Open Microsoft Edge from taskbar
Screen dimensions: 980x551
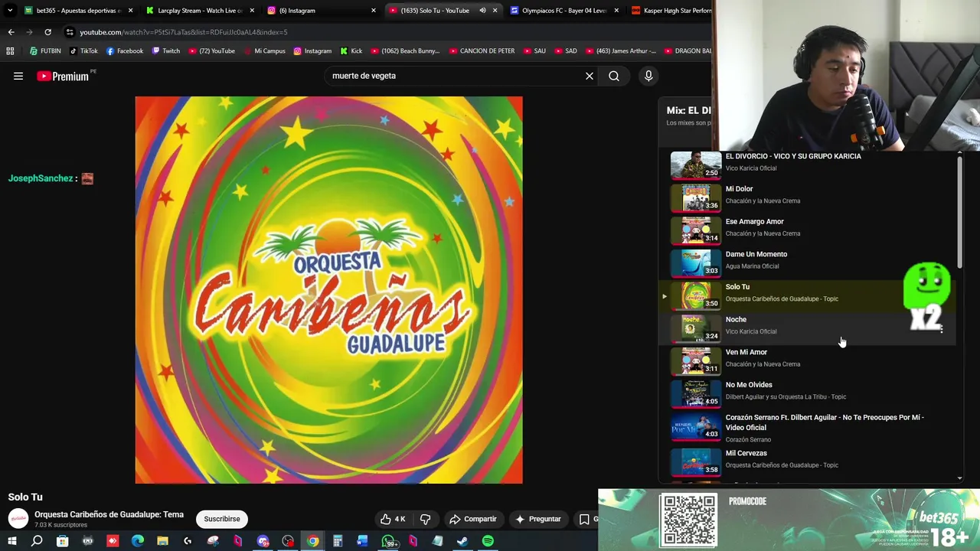(x=138, y=541)
